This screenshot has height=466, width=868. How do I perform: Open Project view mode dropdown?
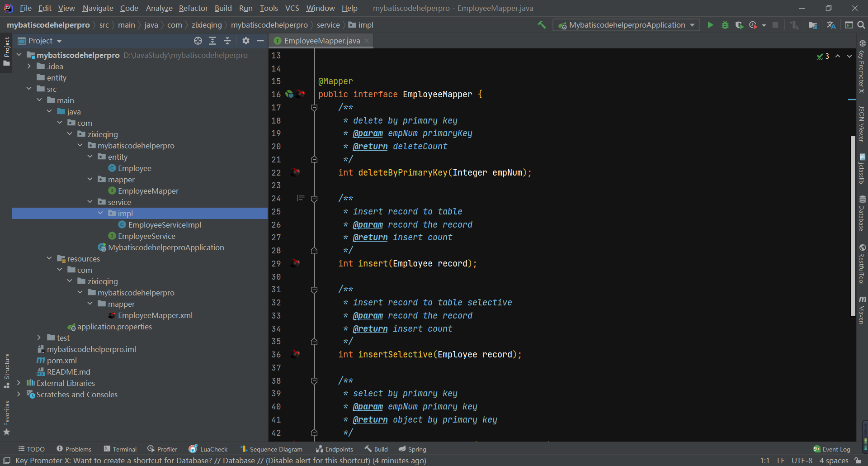click(x=45, y=41)
